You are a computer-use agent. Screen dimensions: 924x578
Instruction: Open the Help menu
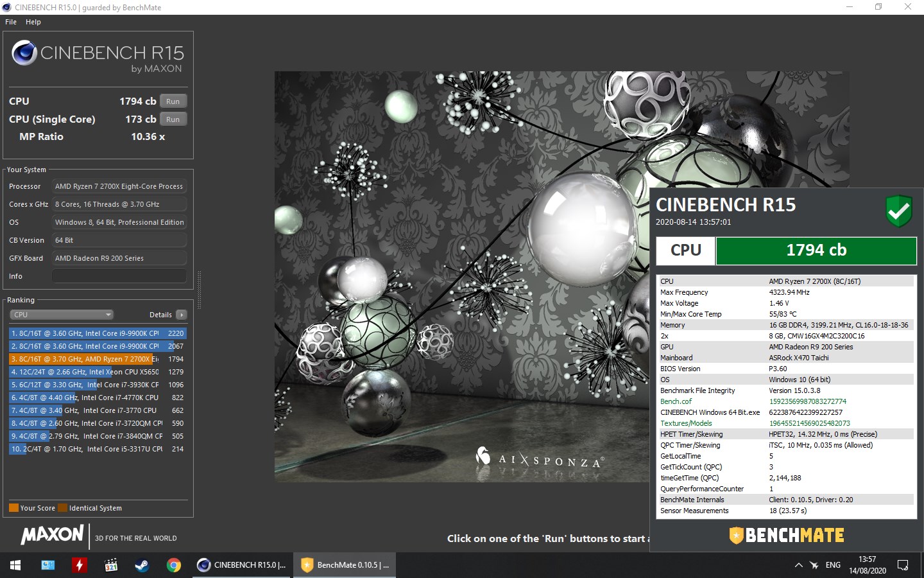(x=33, y=22)
